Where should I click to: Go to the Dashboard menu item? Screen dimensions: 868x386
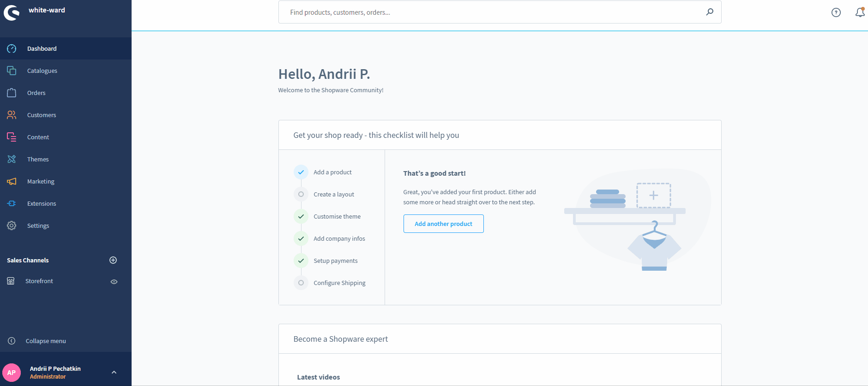click(66, 48)
